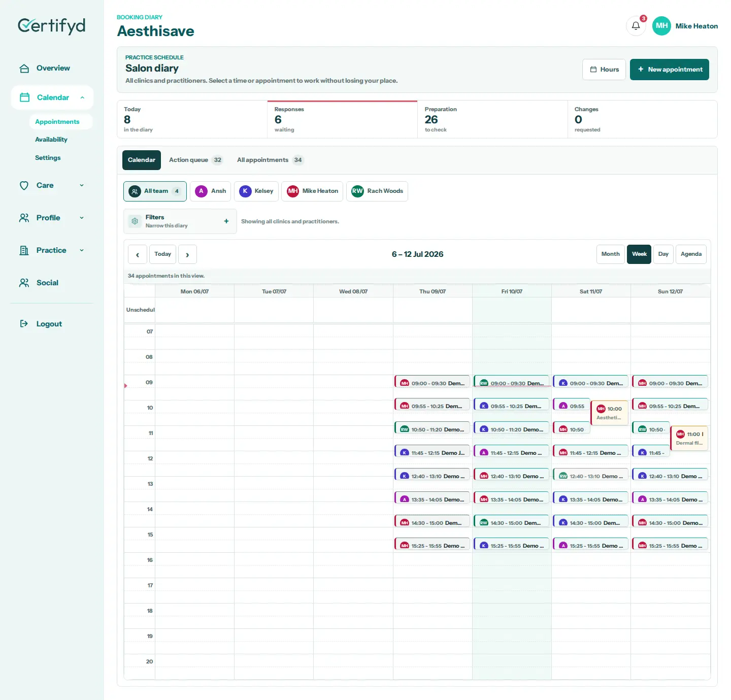The width and height of the screenshot is (731, 700).
Task: Click the Care heart icon
Action: (24, 186)
